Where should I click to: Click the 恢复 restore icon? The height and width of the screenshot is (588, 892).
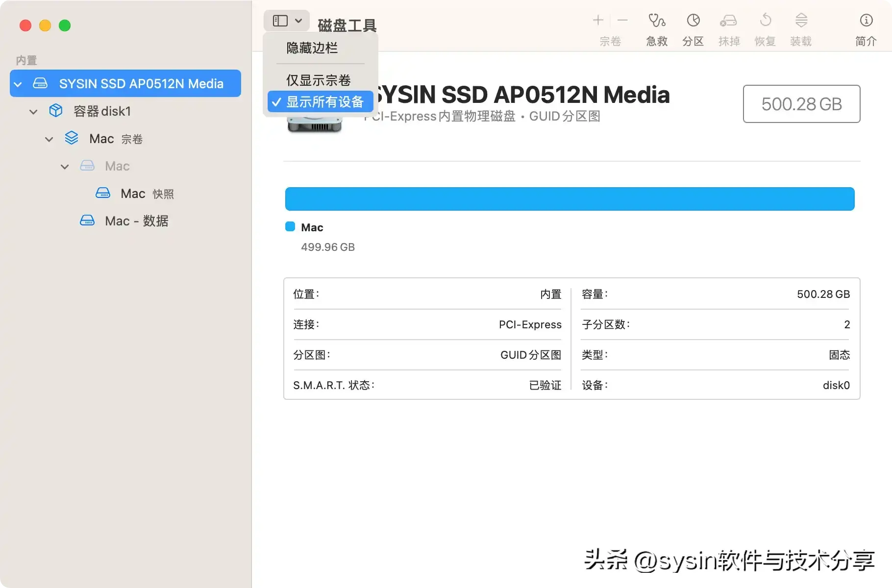[x=765, y=20]
